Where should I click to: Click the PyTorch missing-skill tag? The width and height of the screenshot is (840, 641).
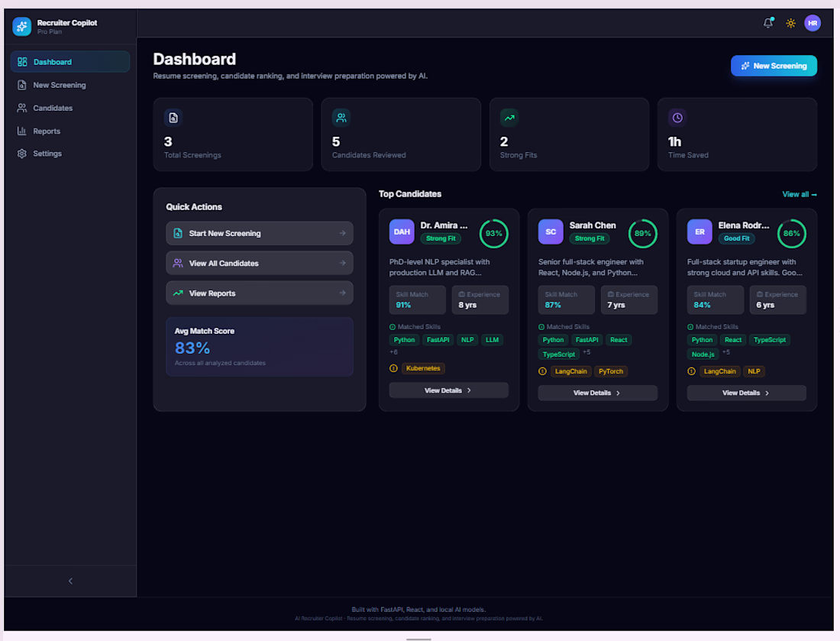point(611,371)
